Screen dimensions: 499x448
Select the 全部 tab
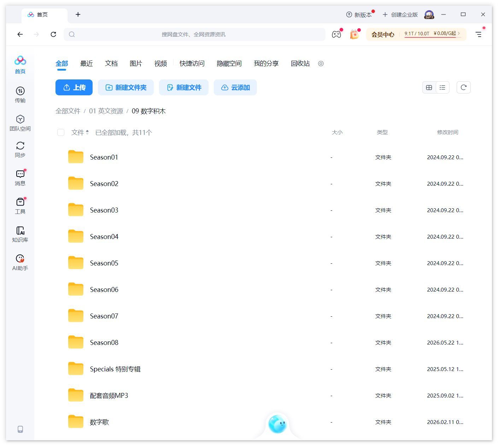61,64
